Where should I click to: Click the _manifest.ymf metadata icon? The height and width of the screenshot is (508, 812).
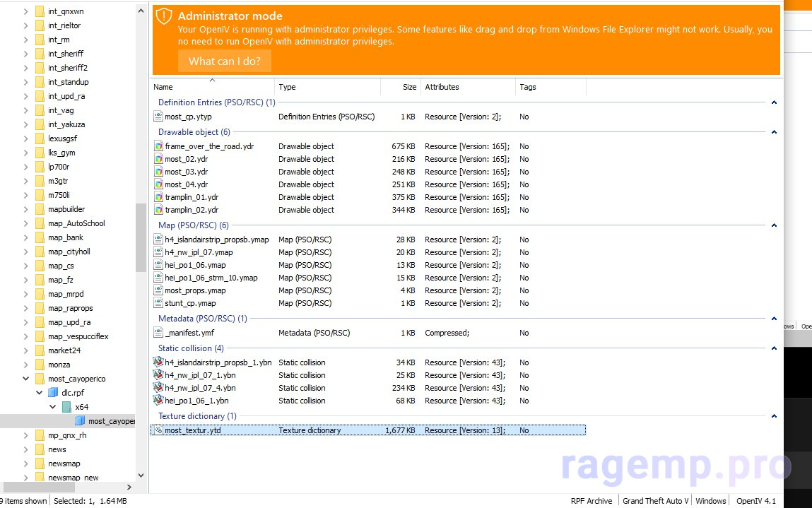[158, 333]
